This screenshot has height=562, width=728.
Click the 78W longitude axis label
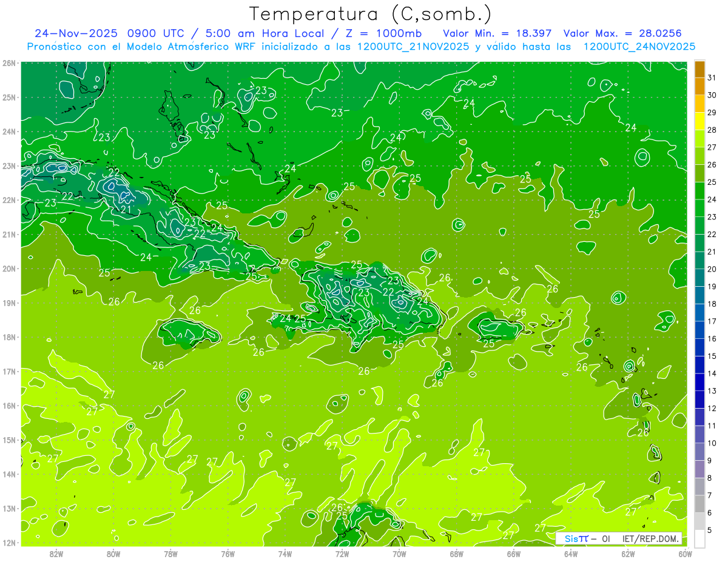[x=170, y=554]
